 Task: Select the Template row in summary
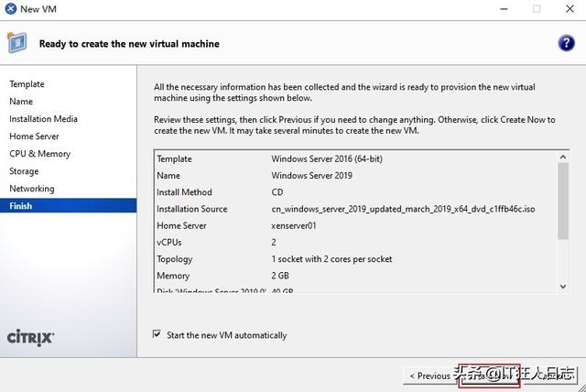[356, 158]
